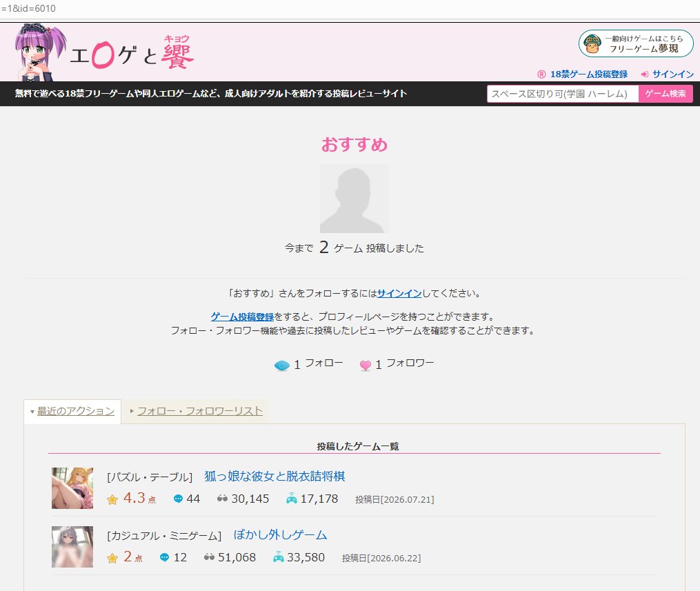Click the 一般向けゲームはこちら フリーゲーム夢現 banner
The image size is (700, 591).
[636, 43]
